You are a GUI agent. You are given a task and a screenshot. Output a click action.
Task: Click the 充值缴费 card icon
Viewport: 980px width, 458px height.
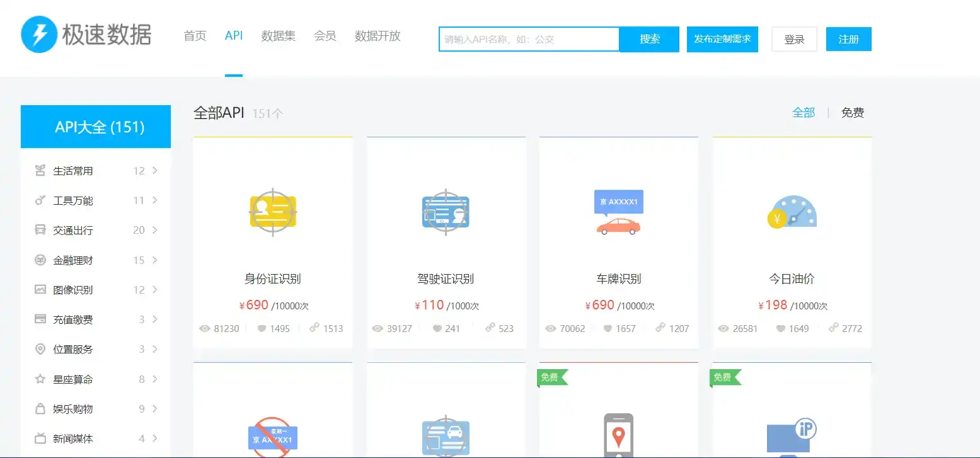click(40, 319)
